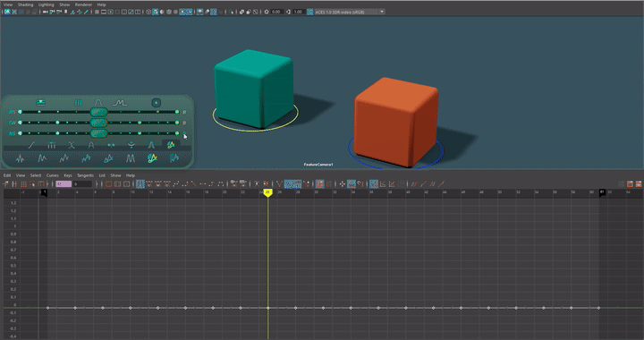Click the exposure value field showing 0.00

tap(276, 12)
